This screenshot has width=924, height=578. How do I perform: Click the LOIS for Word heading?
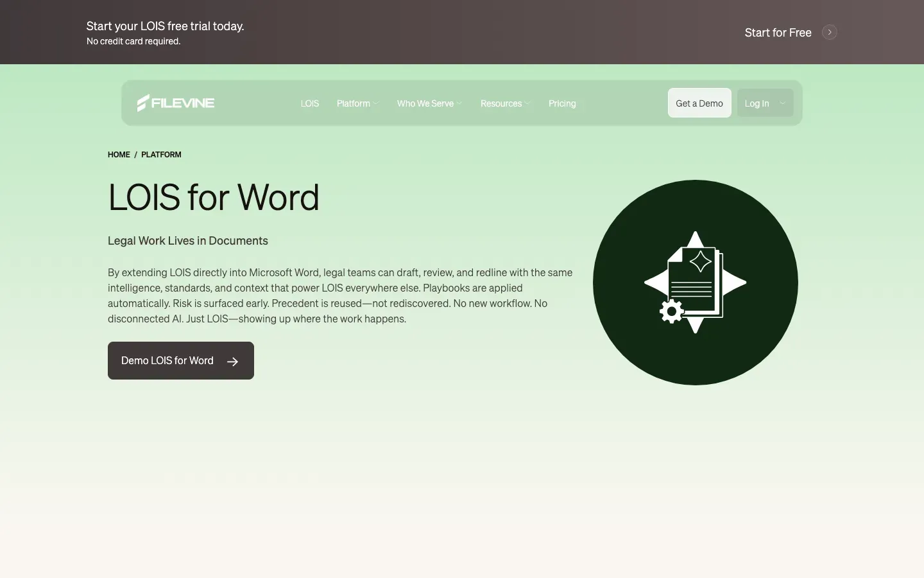tap(214, 197)
